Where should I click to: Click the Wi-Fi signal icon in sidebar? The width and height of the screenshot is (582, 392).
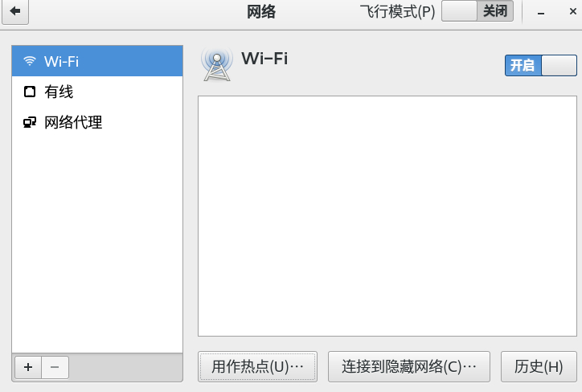tap(30, 61)
